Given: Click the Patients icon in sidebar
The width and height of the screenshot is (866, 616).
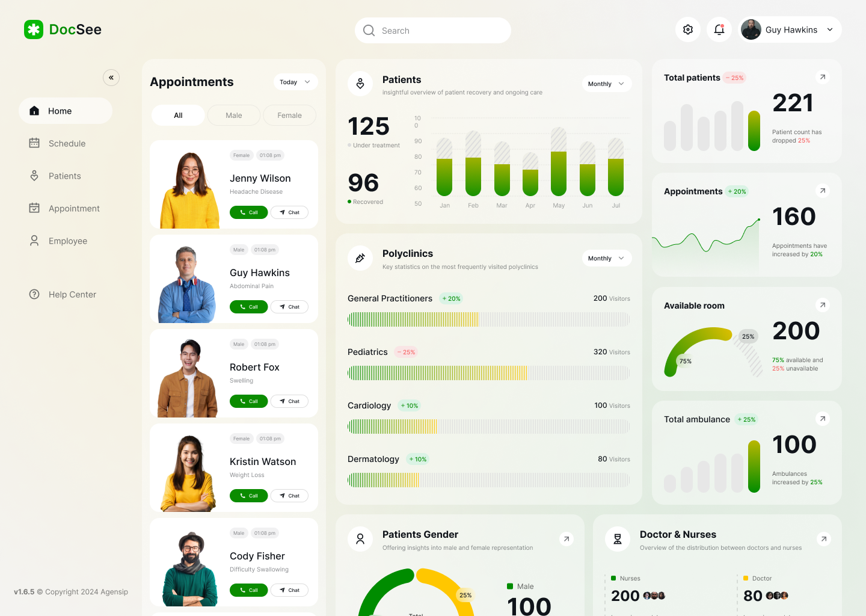Looking at the screenshot, I should pos(34,176).
